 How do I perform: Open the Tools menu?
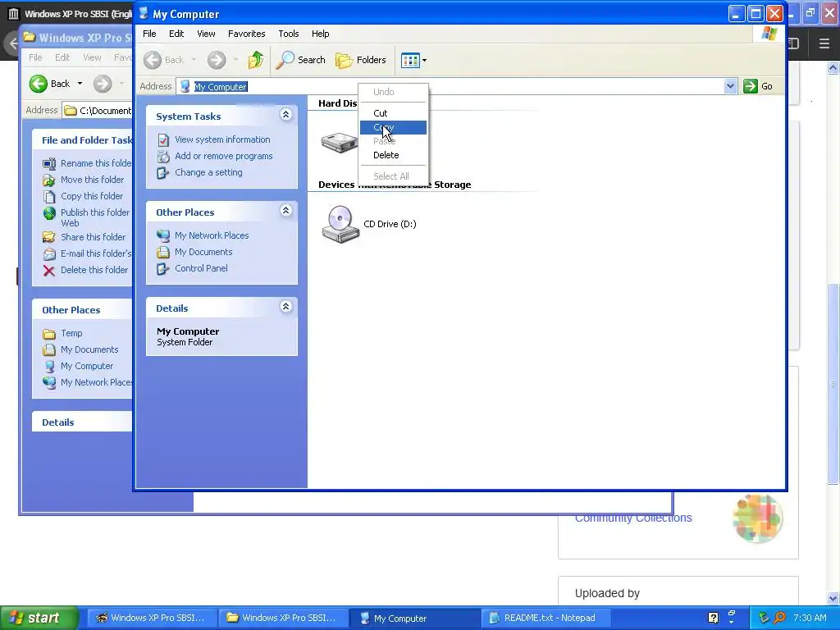pos(289,34)
